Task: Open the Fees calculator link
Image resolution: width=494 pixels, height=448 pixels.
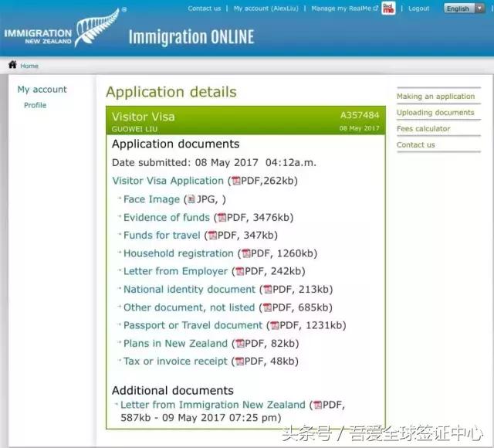Action: pyautogui.click(x=423, y=129)
